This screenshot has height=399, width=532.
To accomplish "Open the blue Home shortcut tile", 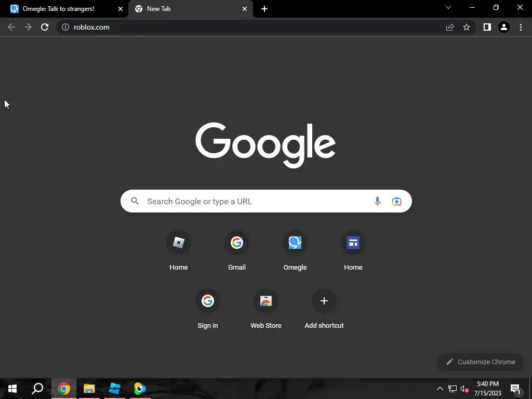I will pyautogui.click(x=353, y=251).
